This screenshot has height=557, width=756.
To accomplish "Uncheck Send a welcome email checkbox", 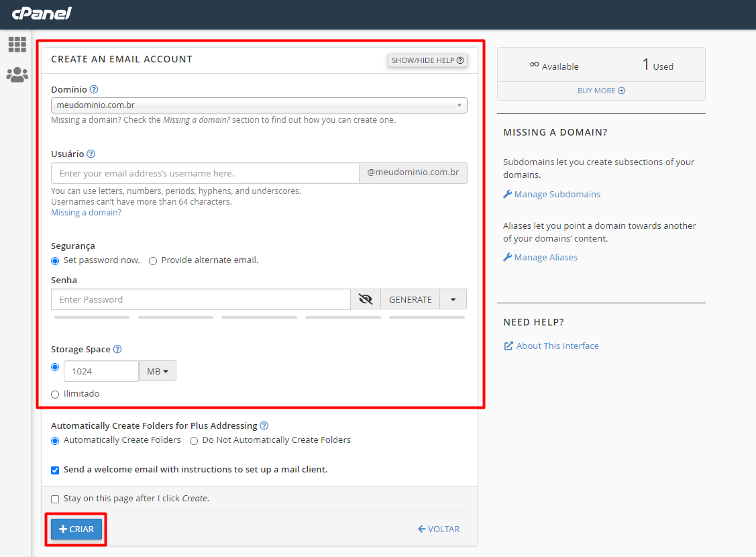I will point(55,470).
